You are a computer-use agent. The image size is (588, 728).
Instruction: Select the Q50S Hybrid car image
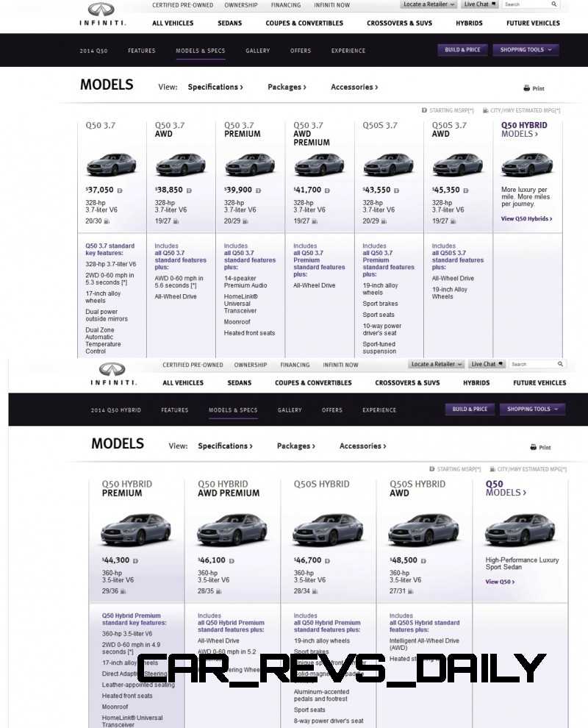pyautogui.click(x=328, y=529)
